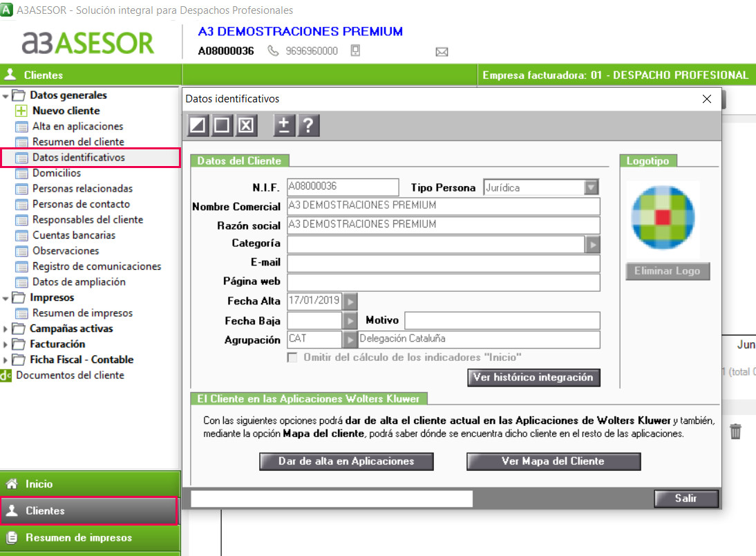Expand the Facturación folder
The image size is (756, 556).
pyautogui.click(x=6, y=344)
